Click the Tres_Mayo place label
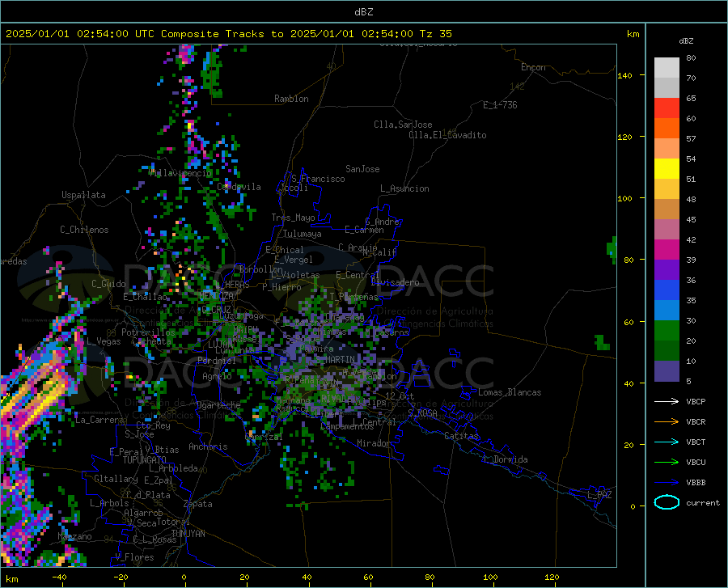 point(293,218)
